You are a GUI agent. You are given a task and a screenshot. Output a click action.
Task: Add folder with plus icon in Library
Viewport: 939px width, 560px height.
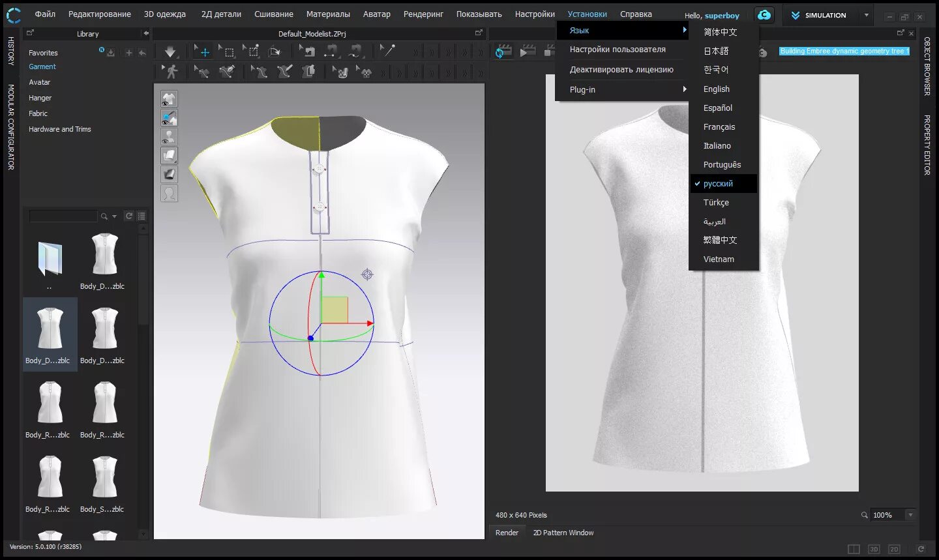click(x=128, y=53)
